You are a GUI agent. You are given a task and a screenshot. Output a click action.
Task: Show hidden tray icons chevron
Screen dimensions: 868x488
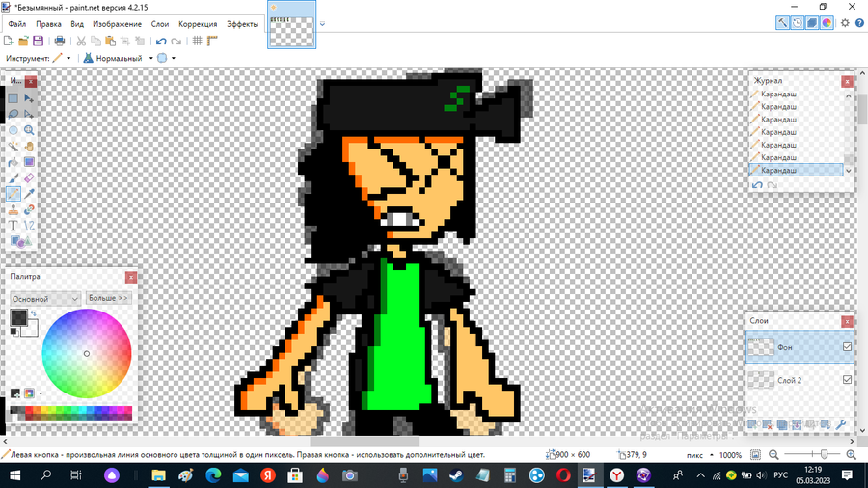click(x=700, y=475)
